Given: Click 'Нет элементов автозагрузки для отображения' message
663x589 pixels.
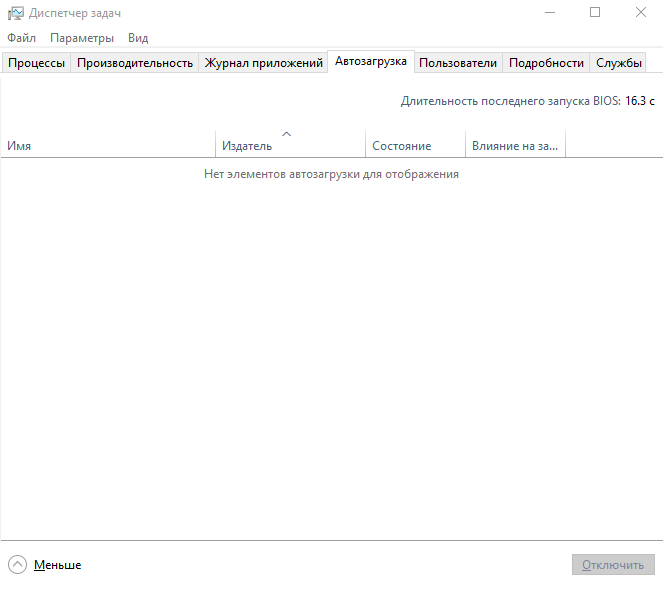Looking at the screenshot, I should pos(331,174).
